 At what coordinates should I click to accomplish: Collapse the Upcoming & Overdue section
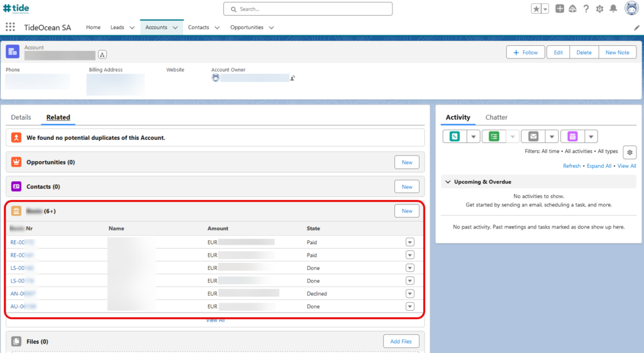click(x=447, y=182)
